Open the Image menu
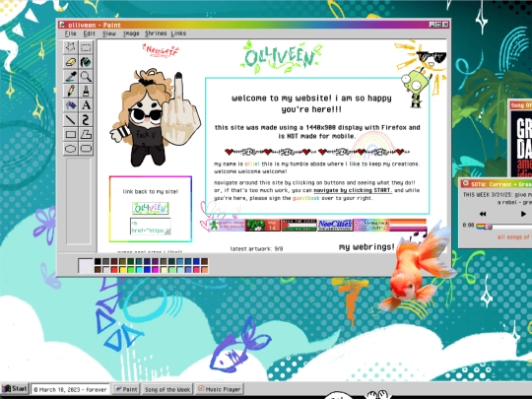 tap(131, 33)
